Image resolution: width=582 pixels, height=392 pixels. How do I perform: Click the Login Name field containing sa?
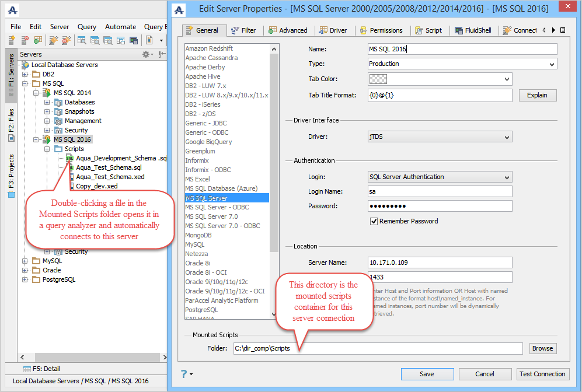[440, 191]
